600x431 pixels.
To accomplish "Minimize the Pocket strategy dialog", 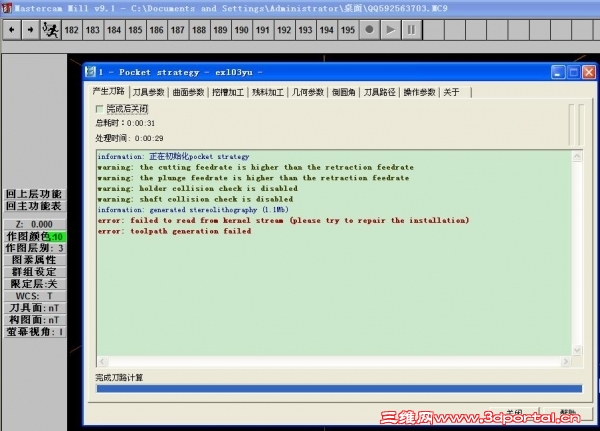I will point(558,72).
